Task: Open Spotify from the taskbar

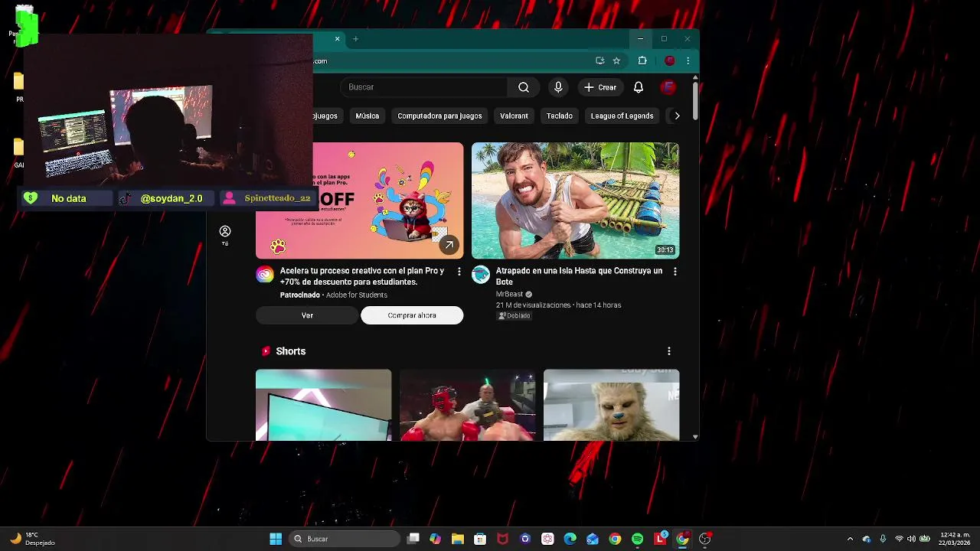Action: [x=638, y=539]
